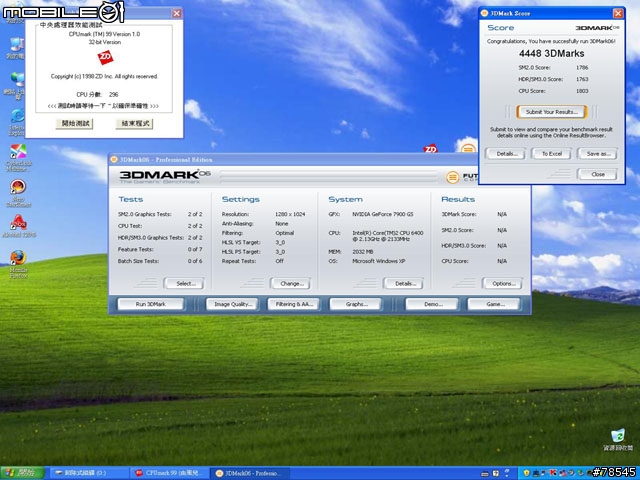The image size is (640, 480).
Task: Close the 3DMark Score window with X
Action: pyautogui.click(x=618, y=13)
